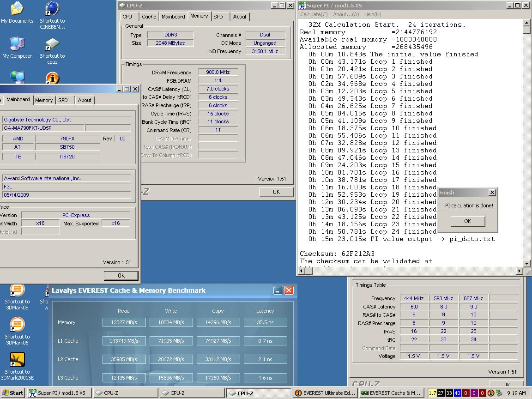532x399 pixels.
Task: Open About tab in the CPU-Z Memory window
Action: click(240, 17)
